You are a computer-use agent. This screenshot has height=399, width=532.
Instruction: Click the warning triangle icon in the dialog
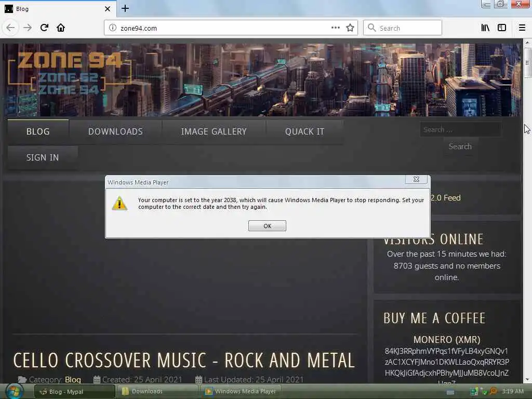119,204
